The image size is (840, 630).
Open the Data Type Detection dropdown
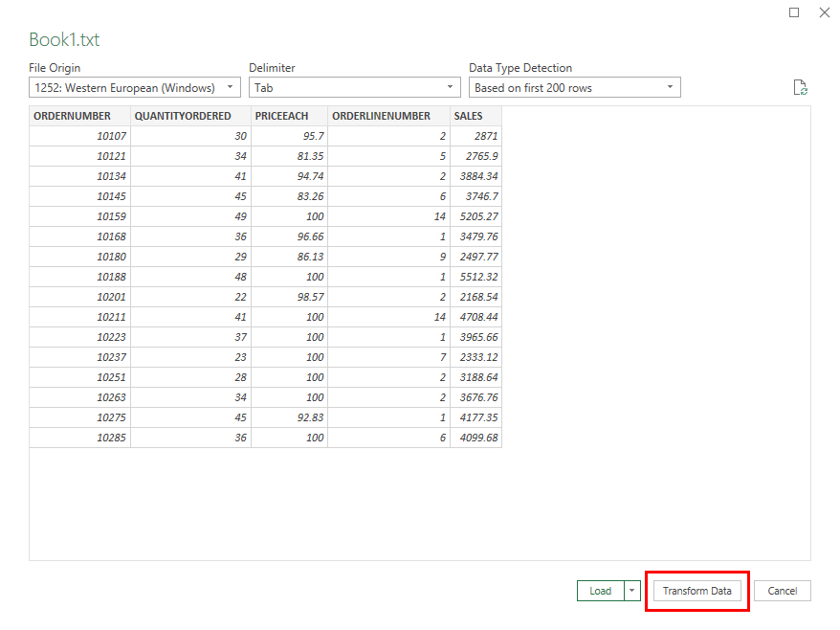click(x=574, y=87)
